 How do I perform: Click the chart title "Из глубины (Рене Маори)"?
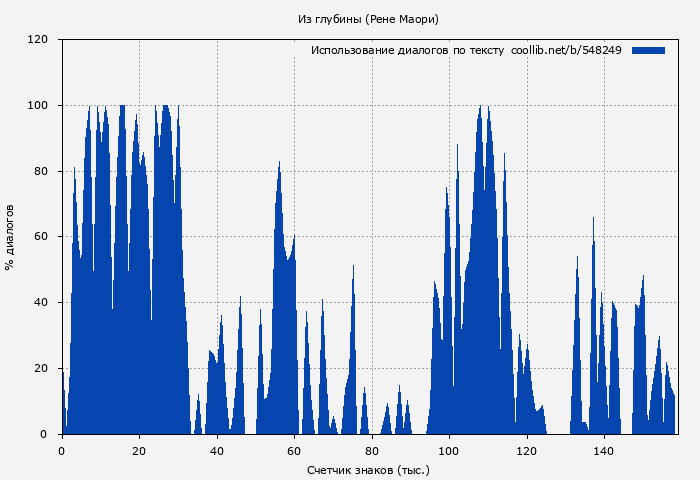368,19
